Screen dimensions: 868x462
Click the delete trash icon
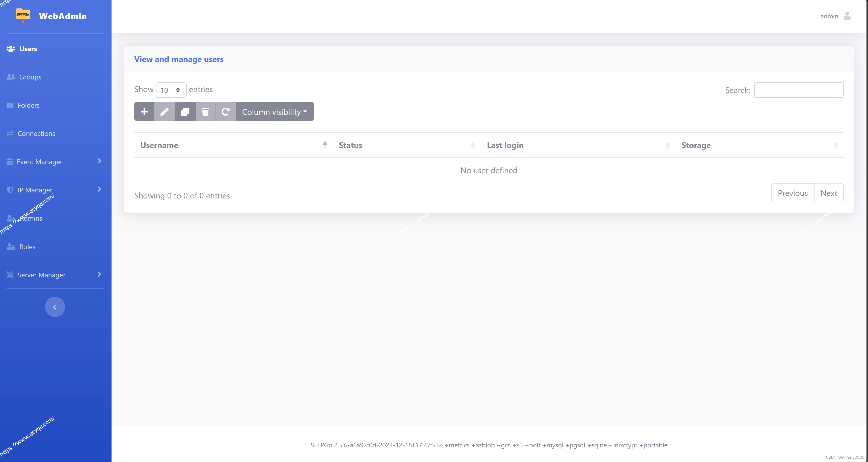click(x=205, y=111)
